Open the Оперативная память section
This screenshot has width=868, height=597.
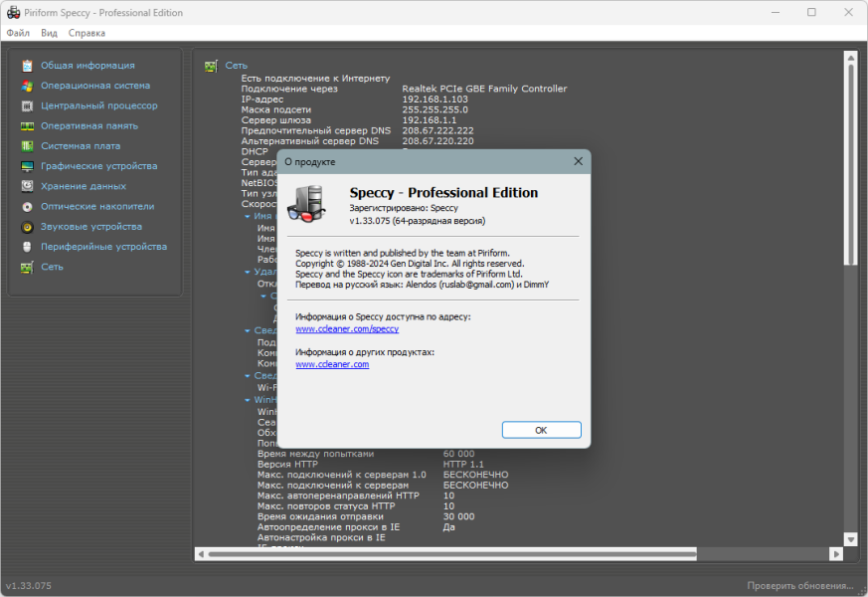coord(89,125)
